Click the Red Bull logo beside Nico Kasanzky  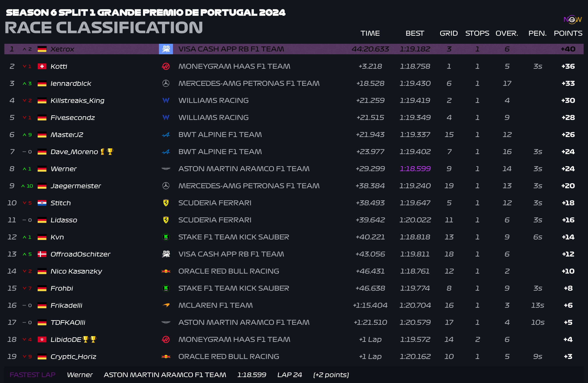[x=166, y=271]
